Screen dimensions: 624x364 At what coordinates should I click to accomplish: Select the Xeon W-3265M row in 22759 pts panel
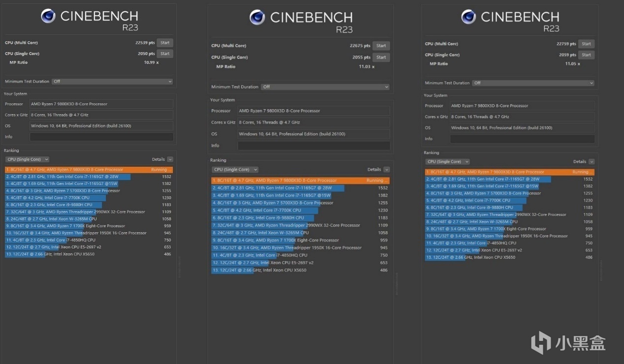click(x=510, y=222)
